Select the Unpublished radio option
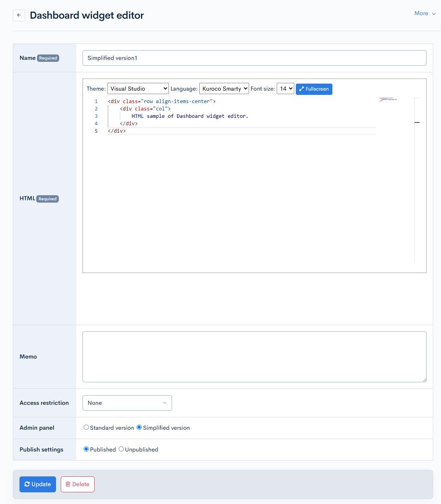 [121, 449]
